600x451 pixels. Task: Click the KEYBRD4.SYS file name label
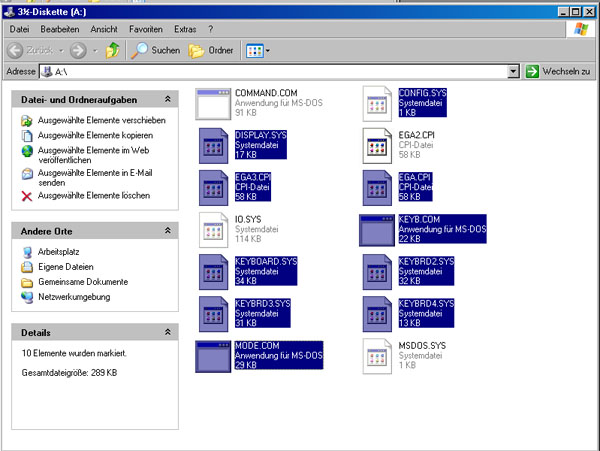click(426, 303)
